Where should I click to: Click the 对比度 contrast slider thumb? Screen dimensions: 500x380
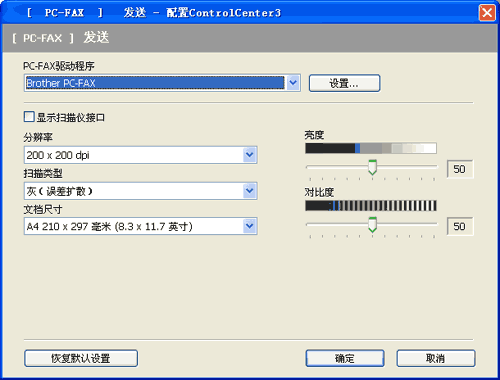372,225
